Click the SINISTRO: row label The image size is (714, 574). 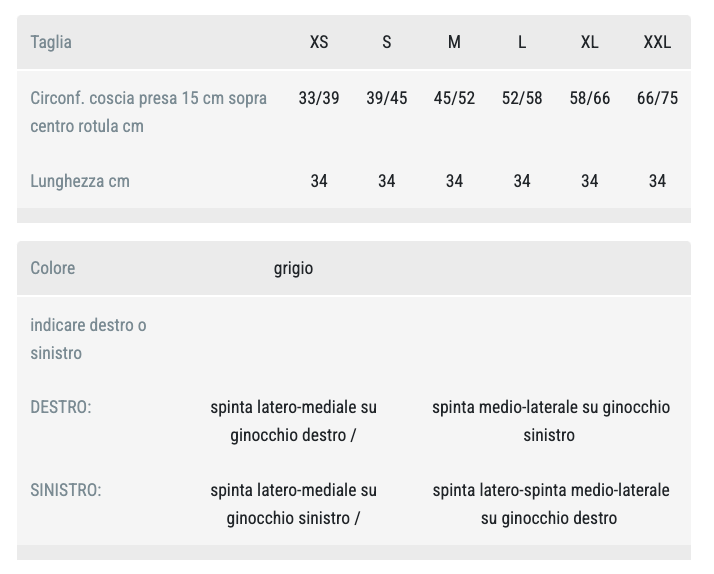pyautogui.click(x=66, y=490)
